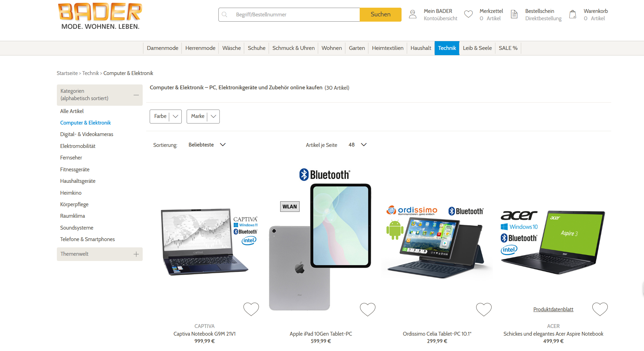Click the Bestellschein document icon
644x351 pixels.
click(514, 14)
